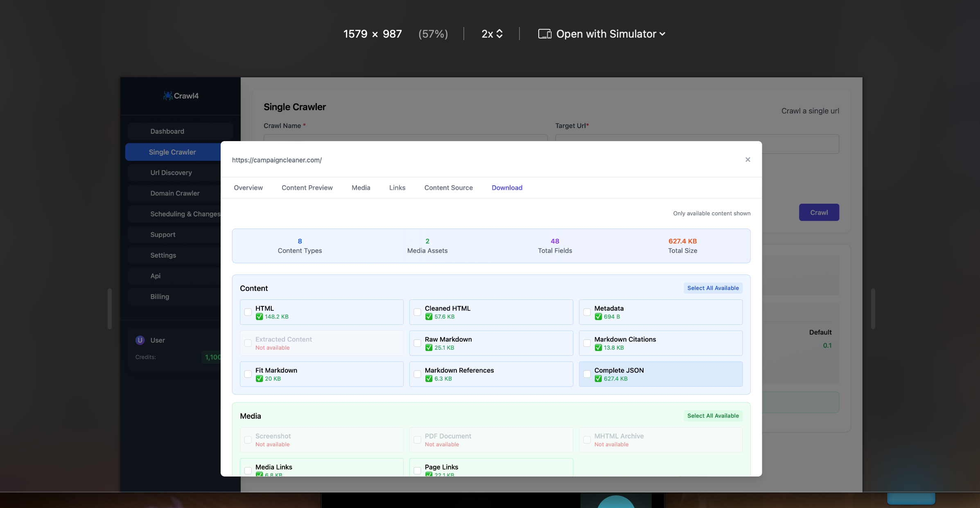The image size is (980, 508).
Task: Click Select All Available in the Content section
Action: [x=713, y=288]
